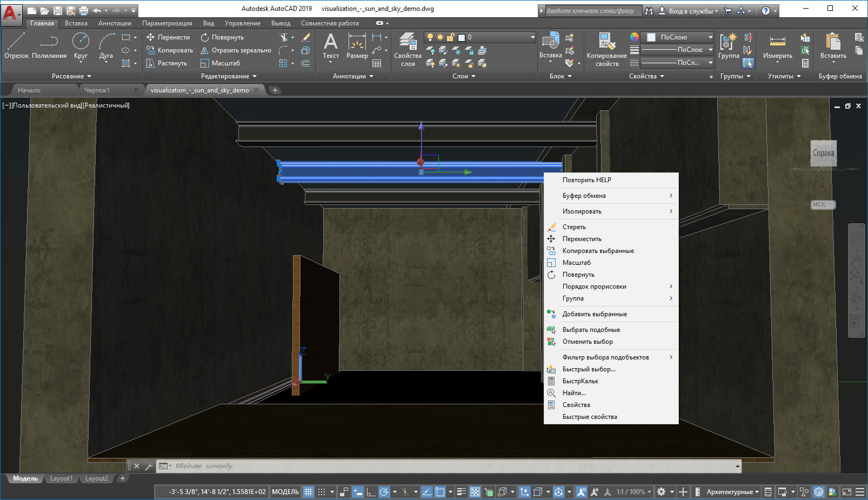Image resolution: width=868 pixels, height=500 pixels.
Task: Open Свойства слоя (layer properties)
Action: click(408, 49)
